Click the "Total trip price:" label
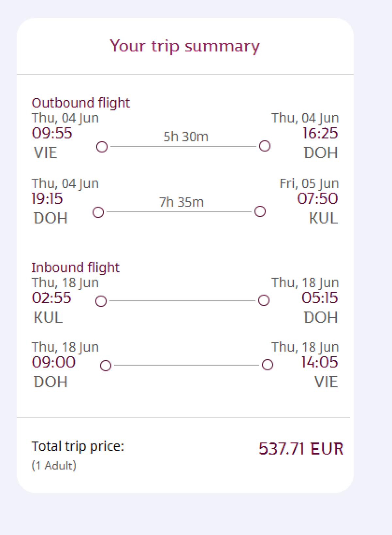The image size is (392, 535). [x=78, y=446]
